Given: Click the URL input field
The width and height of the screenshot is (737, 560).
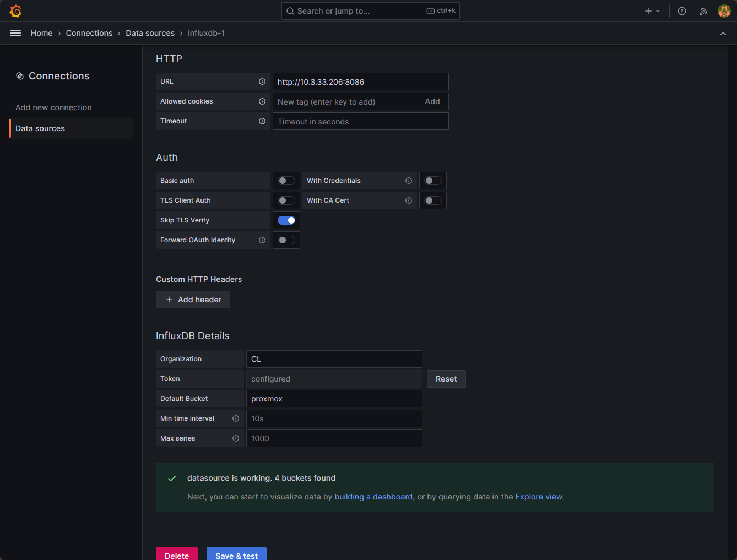Looking at the screenshot, I should [x=361, y=81].
